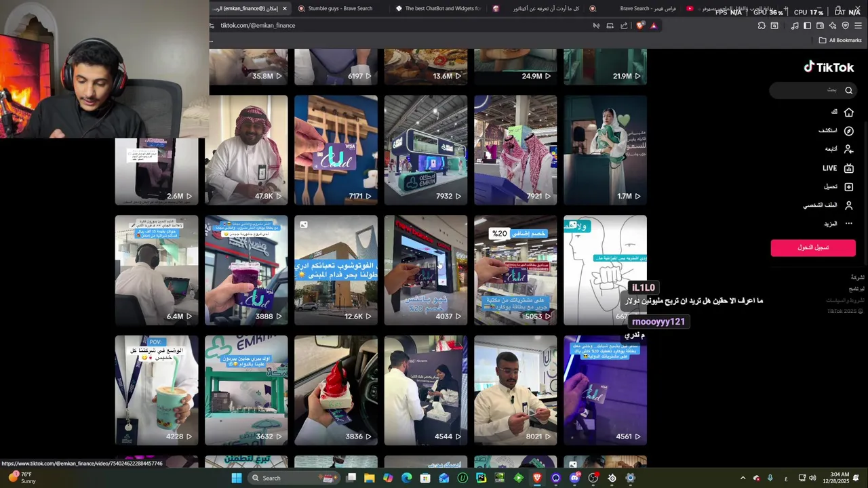Click the TikTok search magnifier icon
The height and width of the screenshot is (488, 868).
[848, 90]
